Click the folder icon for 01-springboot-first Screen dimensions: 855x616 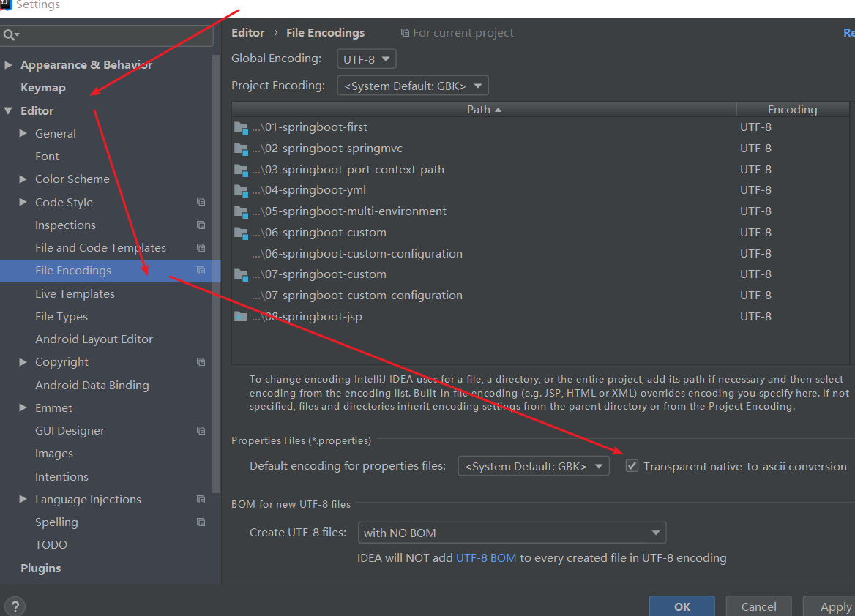point(241,127)
